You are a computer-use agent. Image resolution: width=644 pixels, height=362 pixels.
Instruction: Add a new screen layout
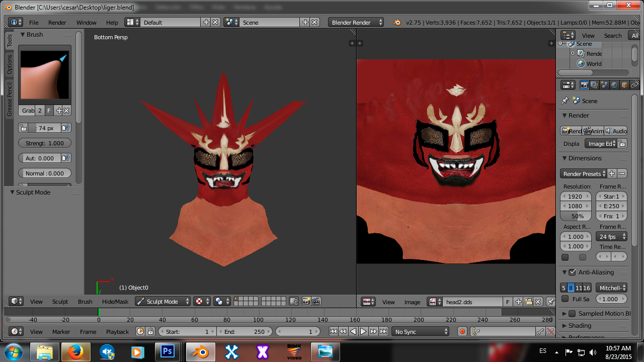coord(206,22)
